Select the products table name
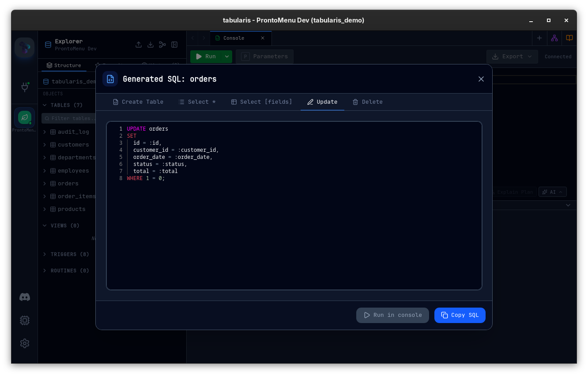This screenshot has height=376, width=588. [72, 209]
